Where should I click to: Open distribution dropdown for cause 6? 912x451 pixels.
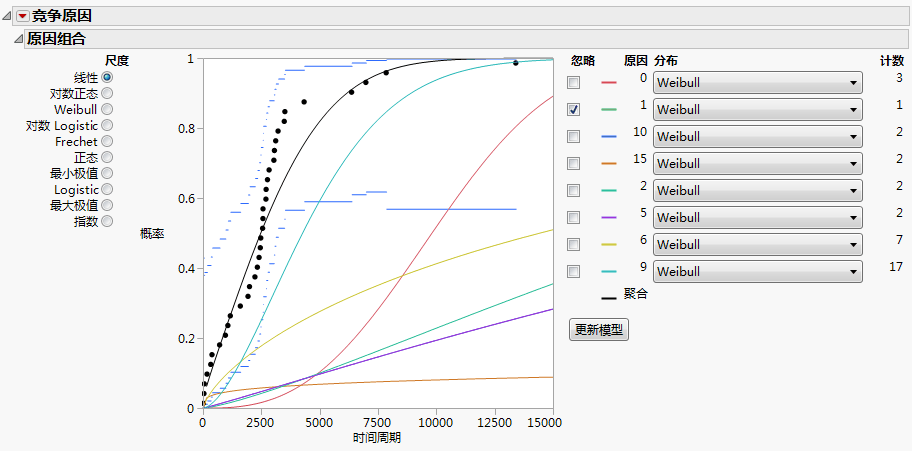758,244
